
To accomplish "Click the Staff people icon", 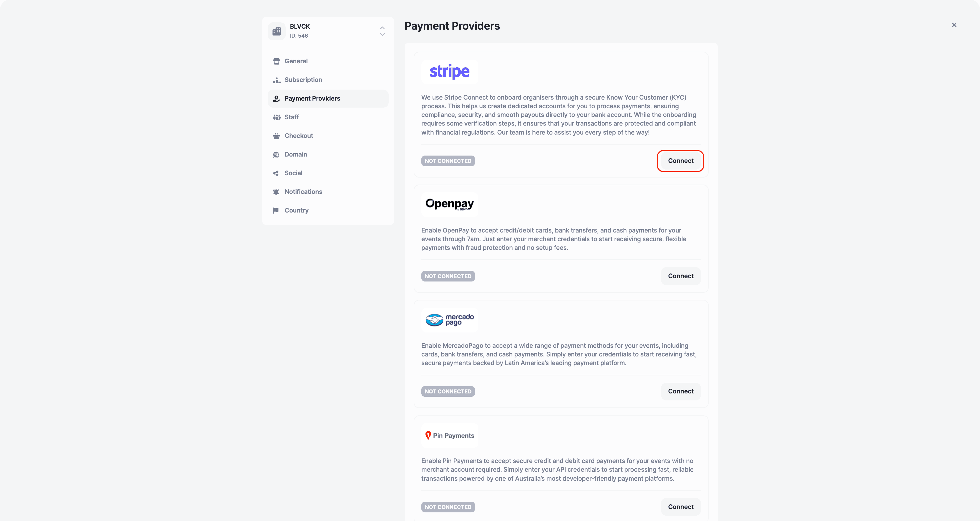I will 276,117.
